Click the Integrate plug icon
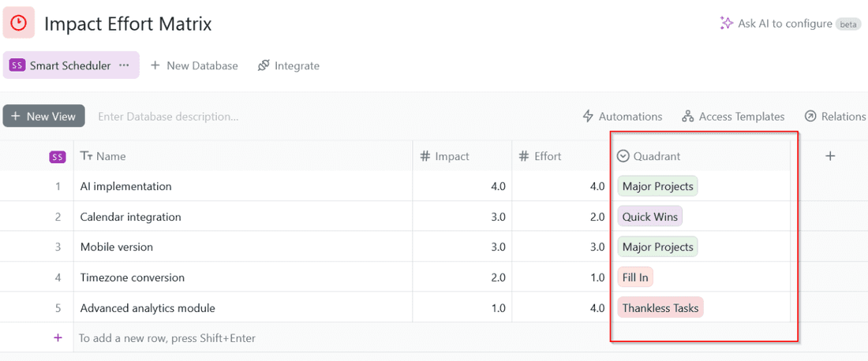The height and width of the screenshot is (361, 868). tap(264, 66)
